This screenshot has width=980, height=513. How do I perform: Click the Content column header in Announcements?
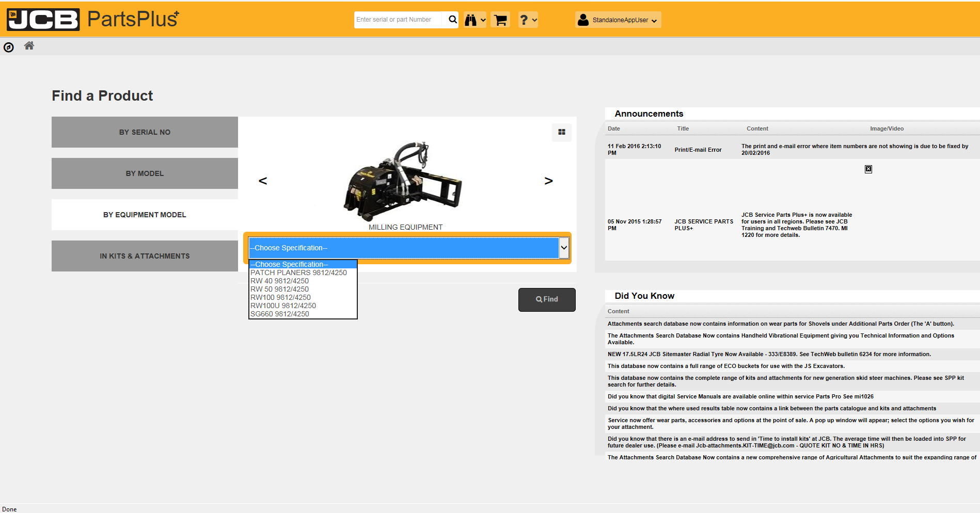pyautogui.click(x=757, y=129)
